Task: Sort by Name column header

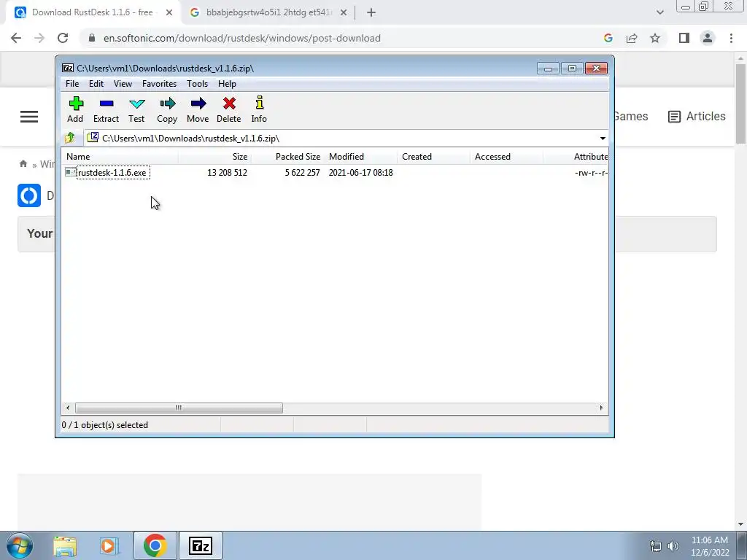Action: tap(120, 157)
